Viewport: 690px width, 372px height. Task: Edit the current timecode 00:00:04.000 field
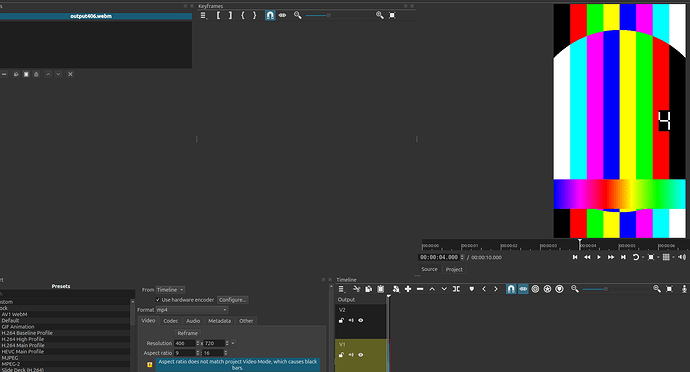(439, 258)
